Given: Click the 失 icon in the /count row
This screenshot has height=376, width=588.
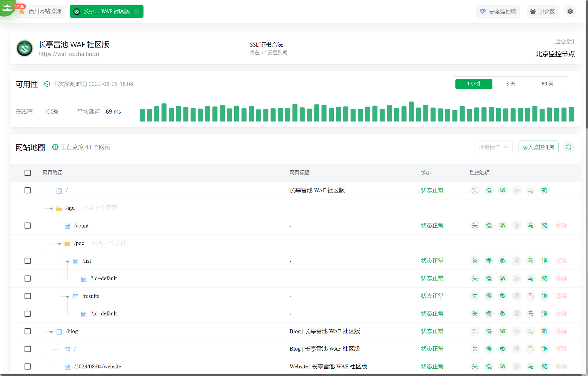Looking at the screenshot, I should [475, 226].
